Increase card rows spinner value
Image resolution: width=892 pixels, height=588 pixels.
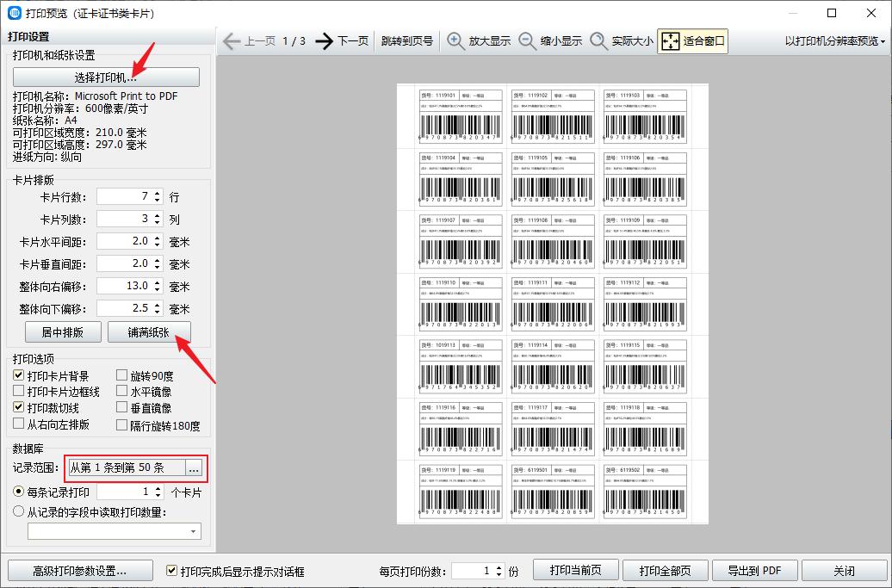(156, 193)
